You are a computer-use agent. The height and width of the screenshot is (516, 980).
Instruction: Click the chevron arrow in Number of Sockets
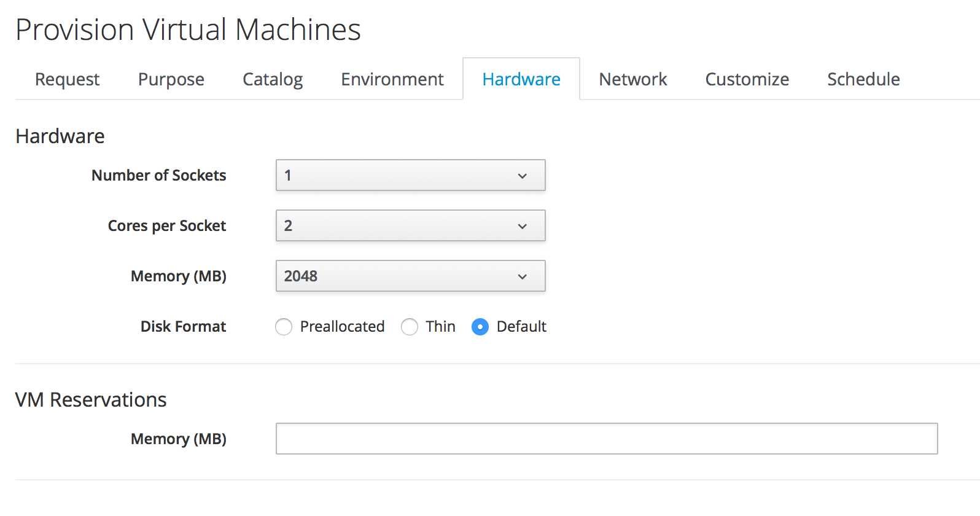click(x=522, y=176)
